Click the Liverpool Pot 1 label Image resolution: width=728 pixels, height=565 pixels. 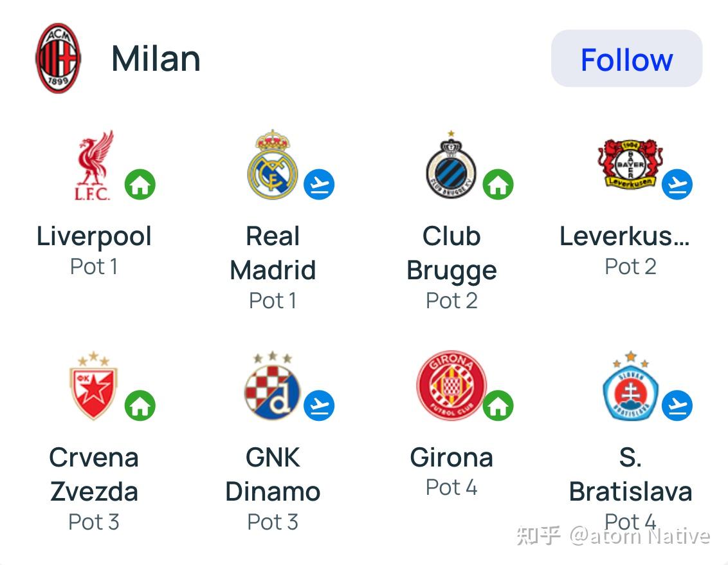point(94,266)
